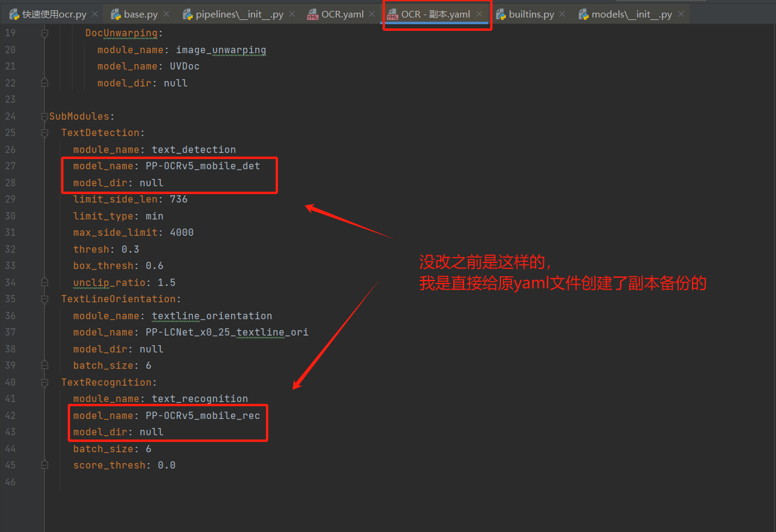The width and height of the screenshot is (776, 532).
Task: Click the fold end marker on line 34
Action: click(44, 282)
